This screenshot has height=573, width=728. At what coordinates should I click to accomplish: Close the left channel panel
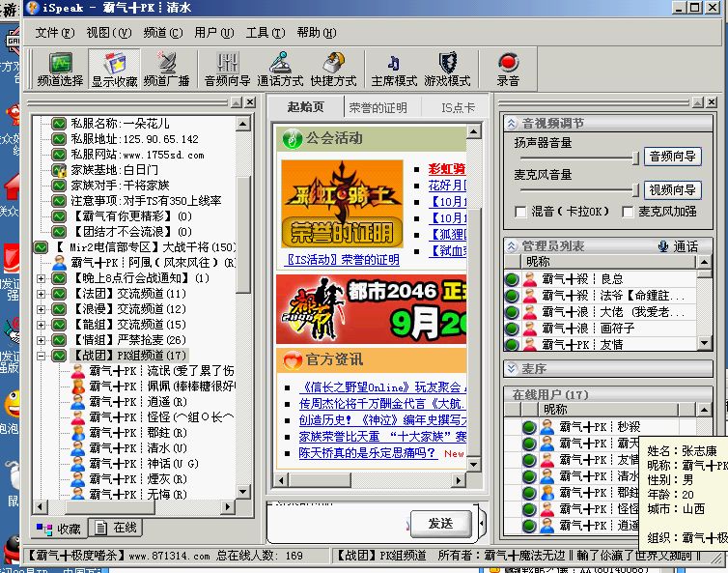pos(250,102)
